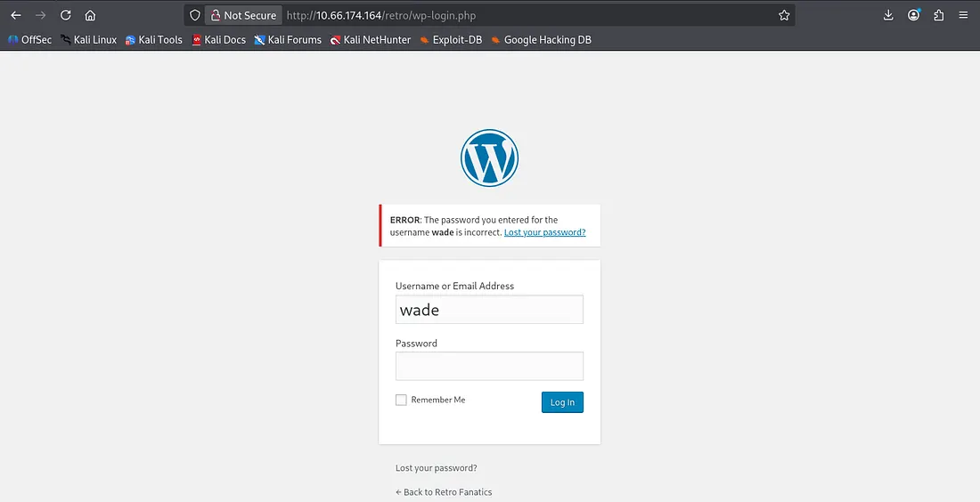Go back to Retro Fanatics site

point(444,492)
